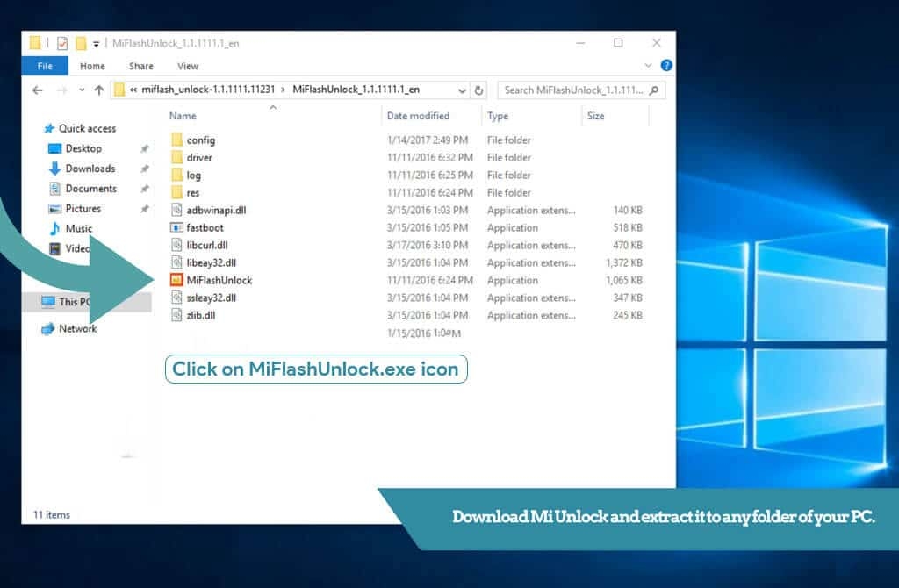Select Quick access in navigation pane
The image size is (899, 588).
(x=87, y=128)
